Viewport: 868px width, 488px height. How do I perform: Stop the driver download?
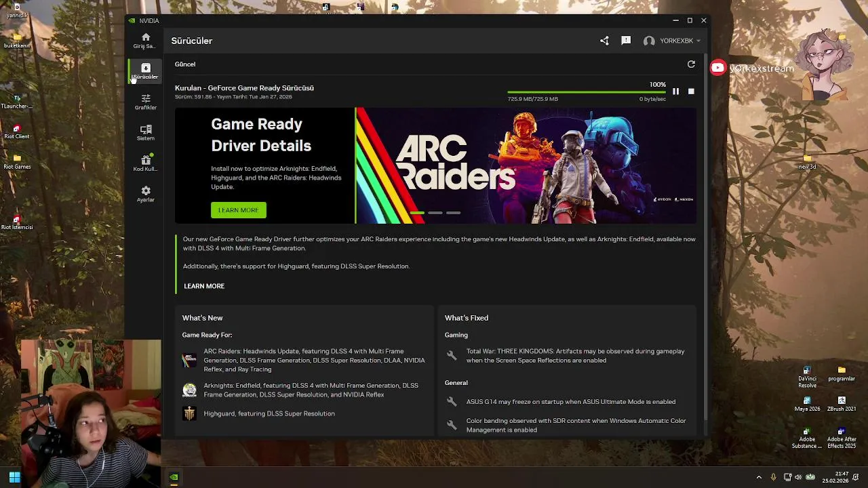[x=691, y=91]
